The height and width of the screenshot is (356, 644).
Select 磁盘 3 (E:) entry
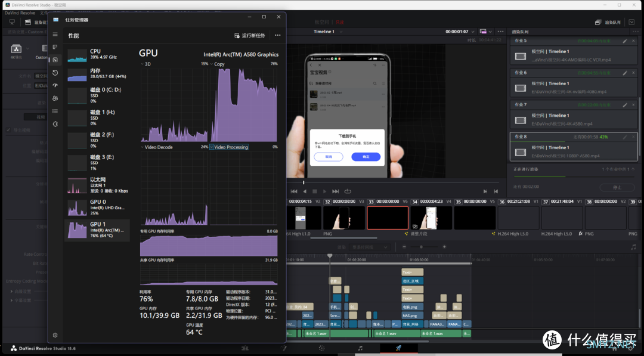coord(97,163)
